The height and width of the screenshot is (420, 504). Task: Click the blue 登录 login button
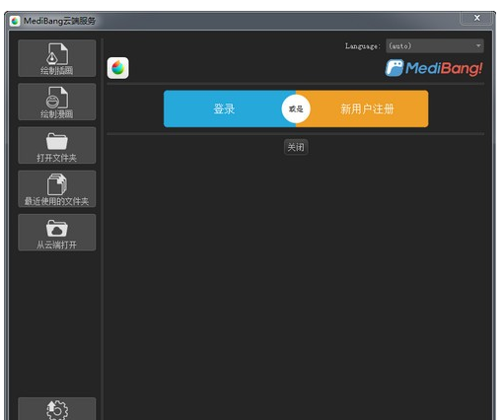pyautogui.click(x=225, y=108)
